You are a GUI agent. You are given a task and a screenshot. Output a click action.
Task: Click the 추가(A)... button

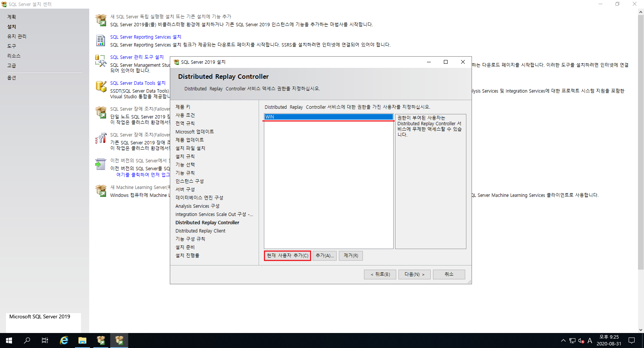coord(325,256)
